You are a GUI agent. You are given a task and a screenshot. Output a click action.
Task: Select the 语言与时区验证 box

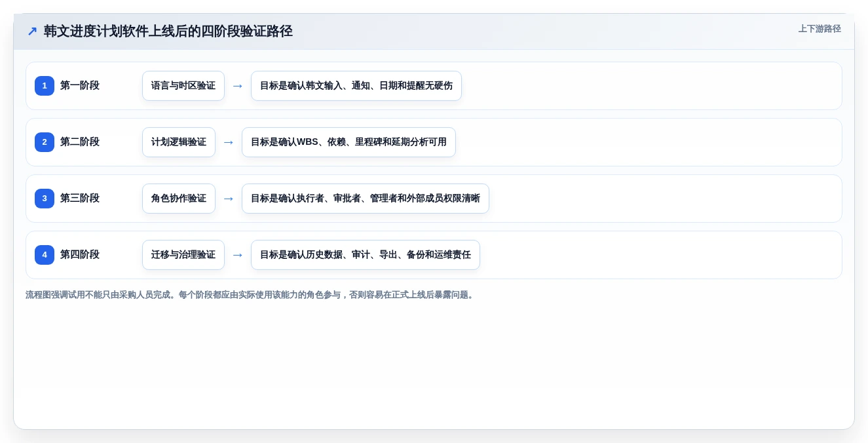coord(183,86)
